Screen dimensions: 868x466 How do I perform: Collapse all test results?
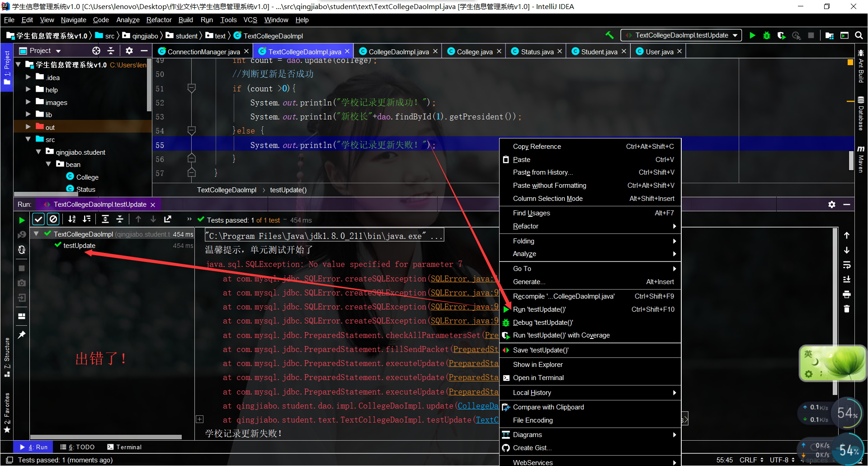pyautogui.click(x=120, y=219)
